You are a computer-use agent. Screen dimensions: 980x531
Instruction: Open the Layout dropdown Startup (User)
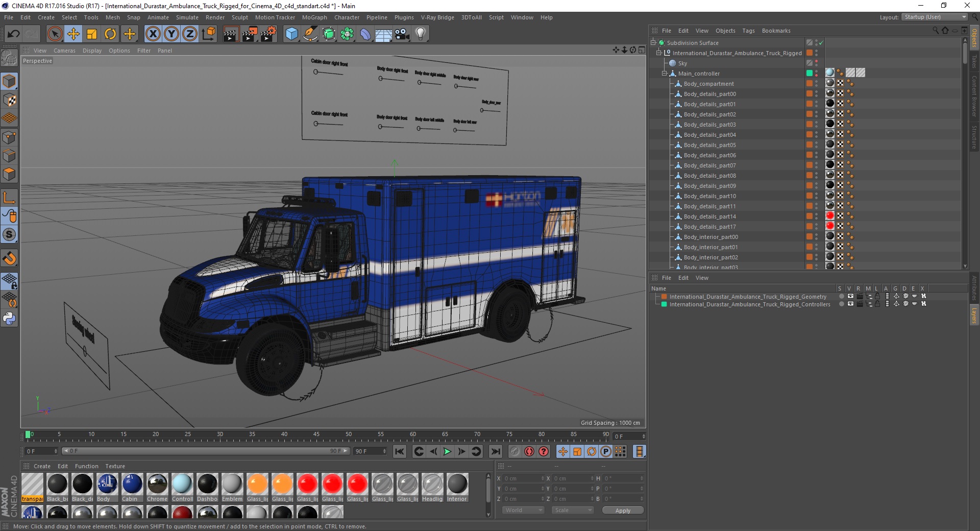(x=935, y=17)
